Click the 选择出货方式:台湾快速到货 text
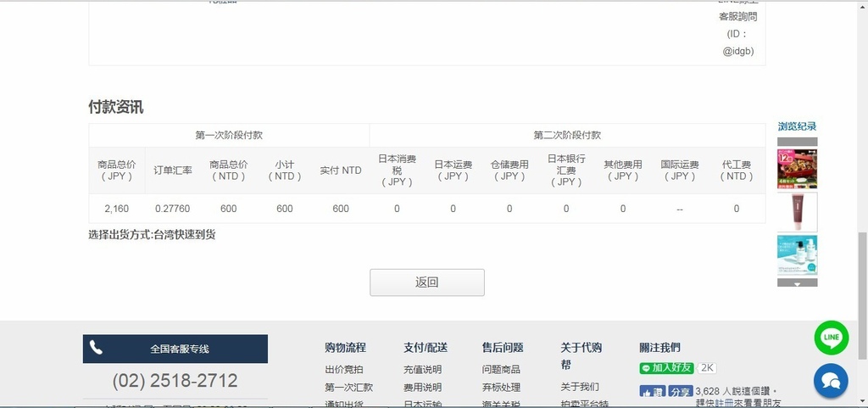 (x=153, y=235)
